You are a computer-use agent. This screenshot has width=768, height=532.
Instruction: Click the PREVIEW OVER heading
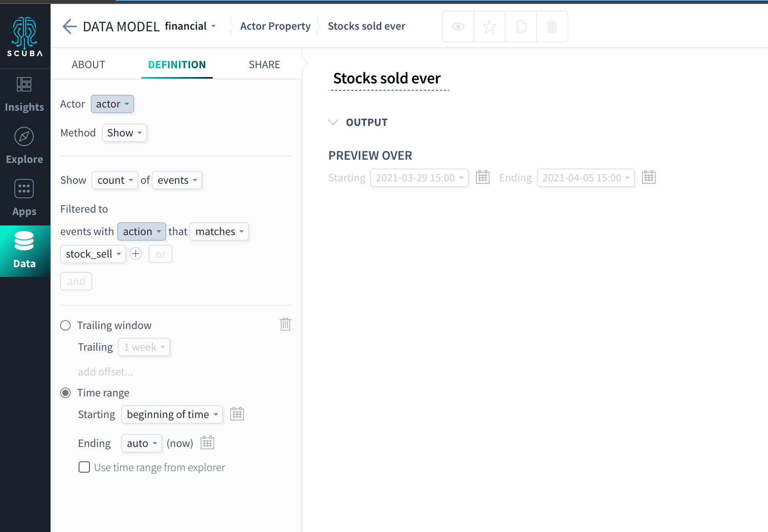(370, 155)
